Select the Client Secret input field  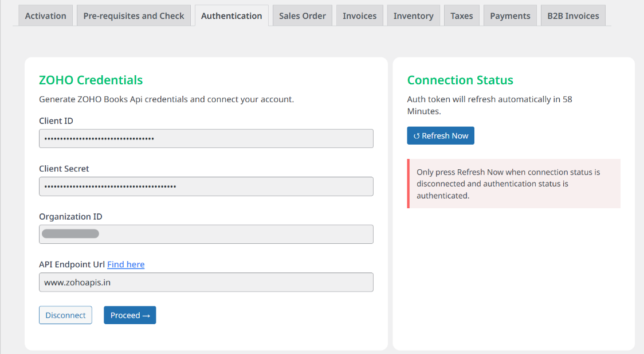point(206,186)
